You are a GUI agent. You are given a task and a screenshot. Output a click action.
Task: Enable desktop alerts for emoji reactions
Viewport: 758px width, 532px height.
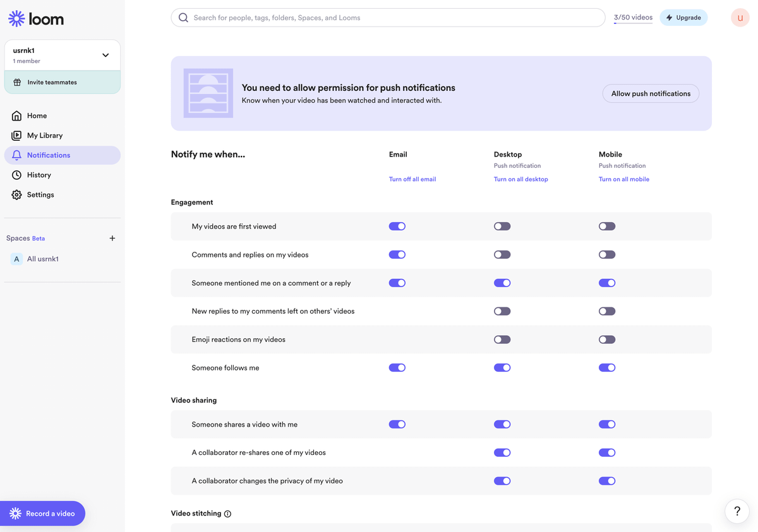click(x=502, y=340)
